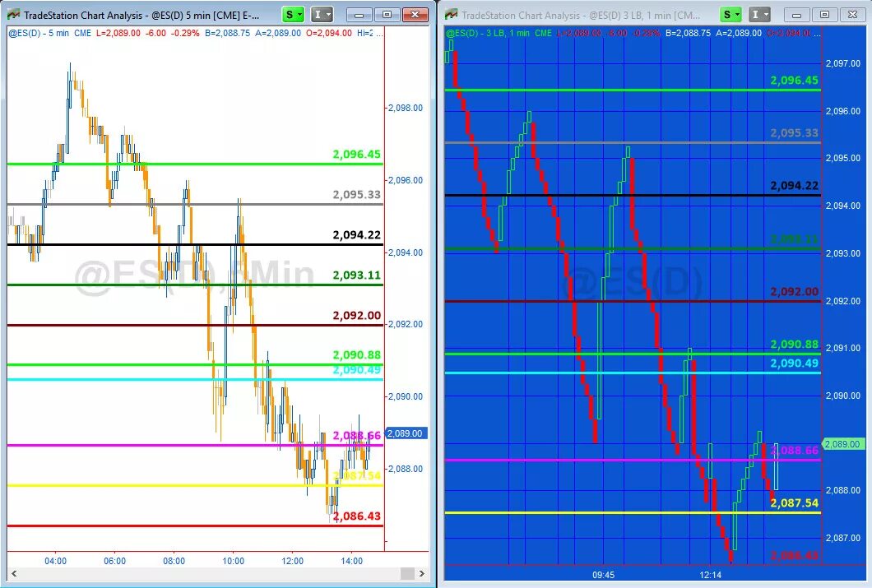Click the 2,089.00 current price tag on the 5 min axis
The image size is (872, 588).
(x=406, y=433)
